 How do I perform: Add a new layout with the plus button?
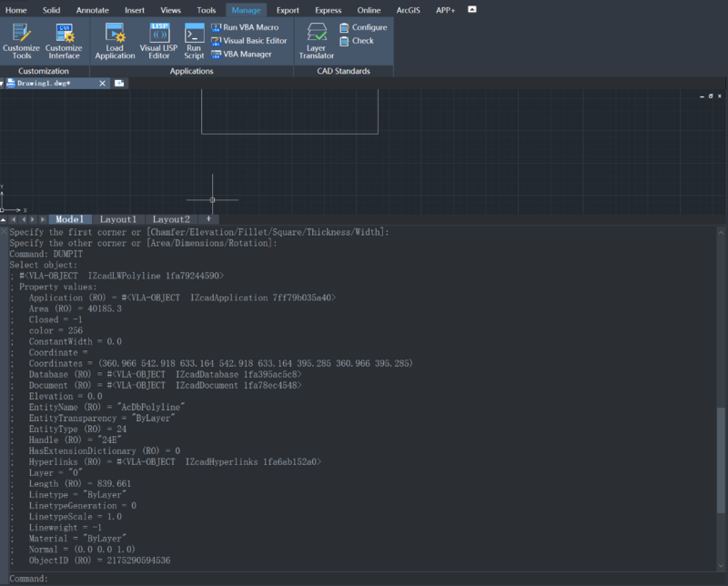tap(207, 218)
